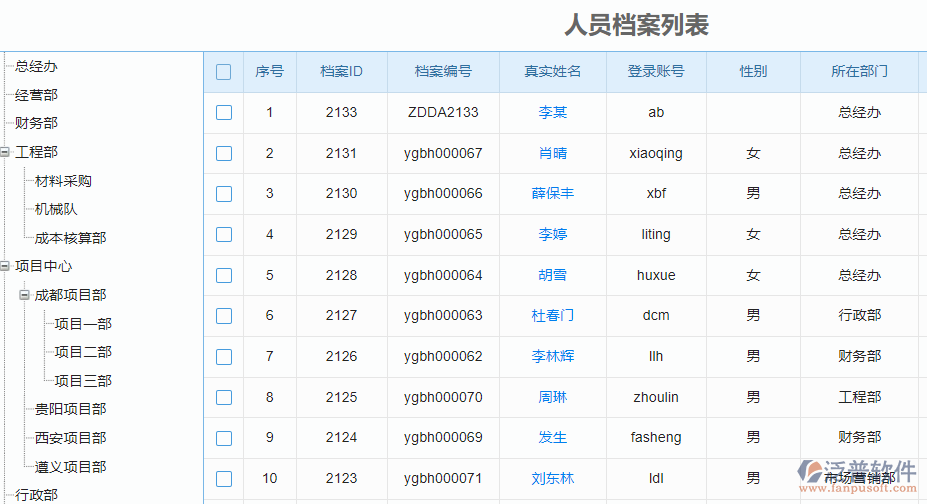Viewport: 927px width, 504px height.
Task: Pick 成本核算部 in the tree
Action: coord(70,238)
